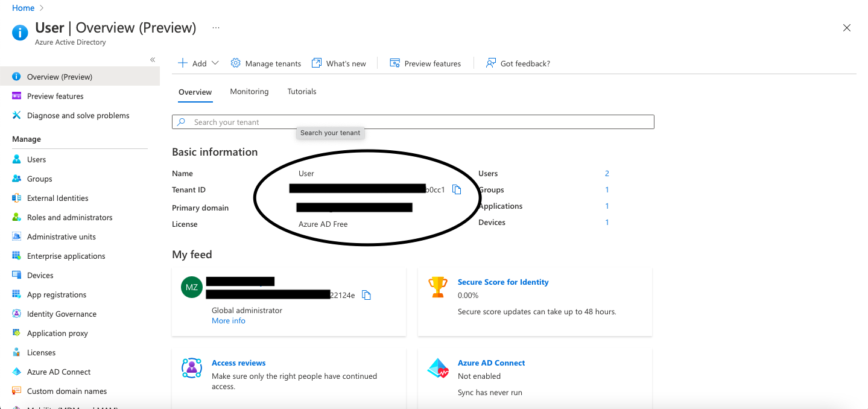The height and width of the screenshot is (409, 868).
Task: Click the Secure Score trophy icon
Action: [x=438, y=287]
